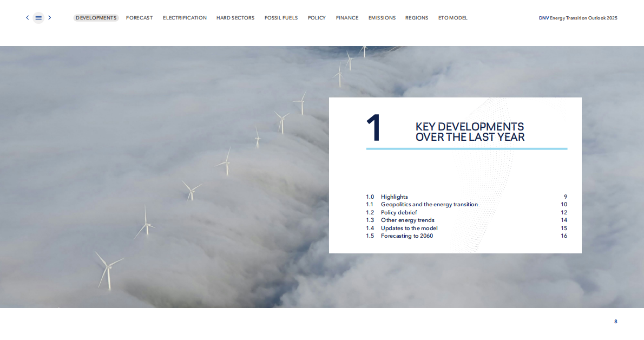Viewport: 644px width, 340px height.
Task: Open the Finance section tab
Action: click(x=347, y=18)
